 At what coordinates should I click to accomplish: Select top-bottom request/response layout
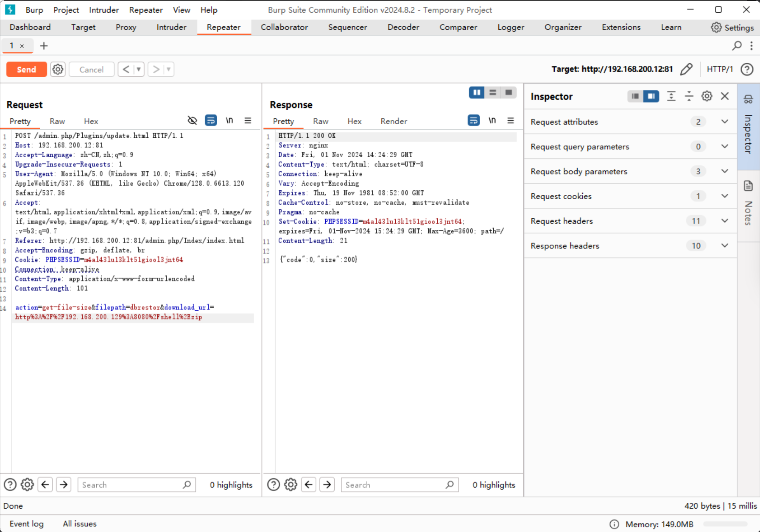point(492,92)
